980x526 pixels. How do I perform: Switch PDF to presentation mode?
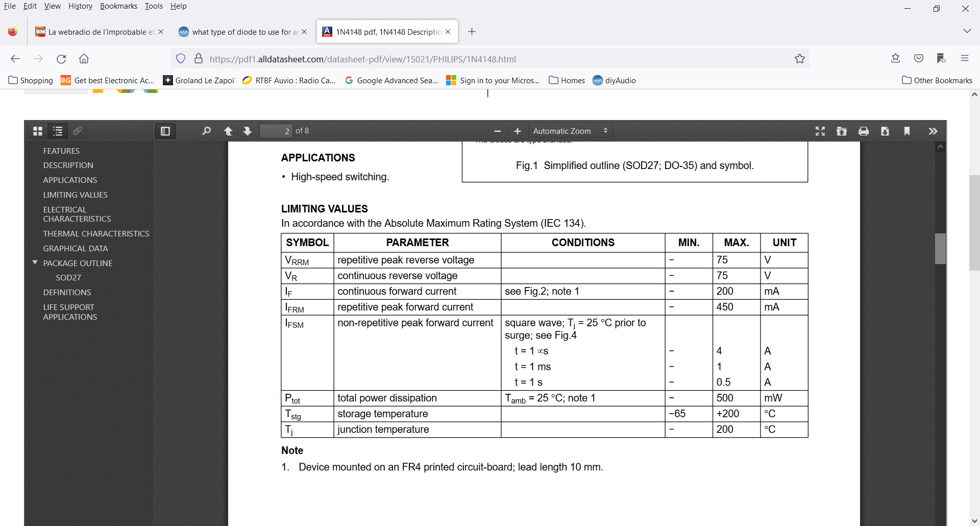click(x=820, y=131)
